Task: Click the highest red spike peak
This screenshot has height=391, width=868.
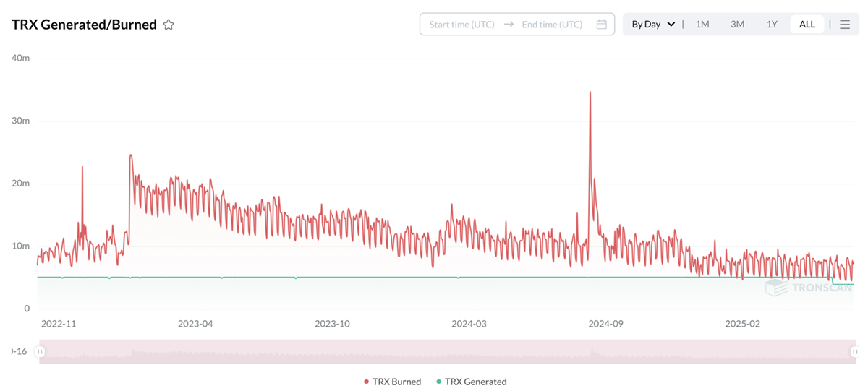Action: click(x=590, y=93)
